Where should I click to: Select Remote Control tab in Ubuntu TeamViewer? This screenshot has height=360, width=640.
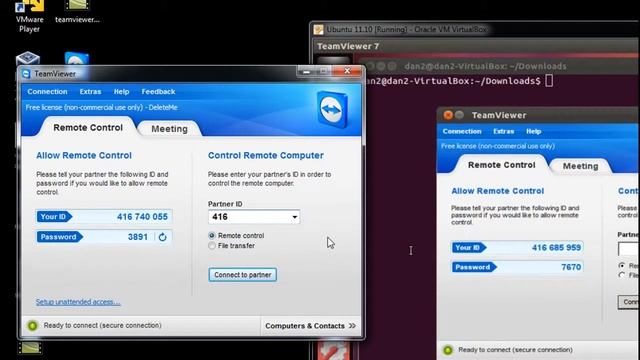[502, 165]
